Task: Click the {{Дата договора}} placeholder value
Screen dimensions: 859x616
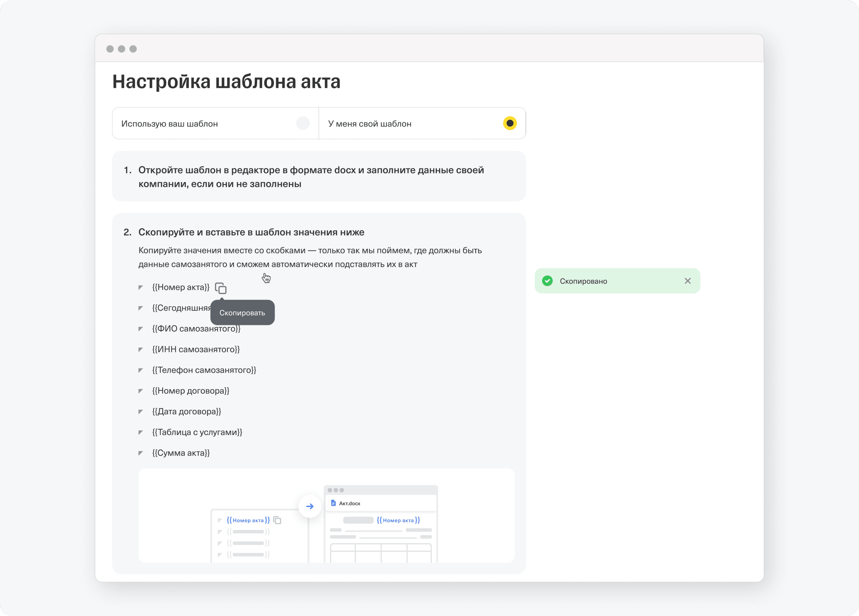Action: pos(186,411)
